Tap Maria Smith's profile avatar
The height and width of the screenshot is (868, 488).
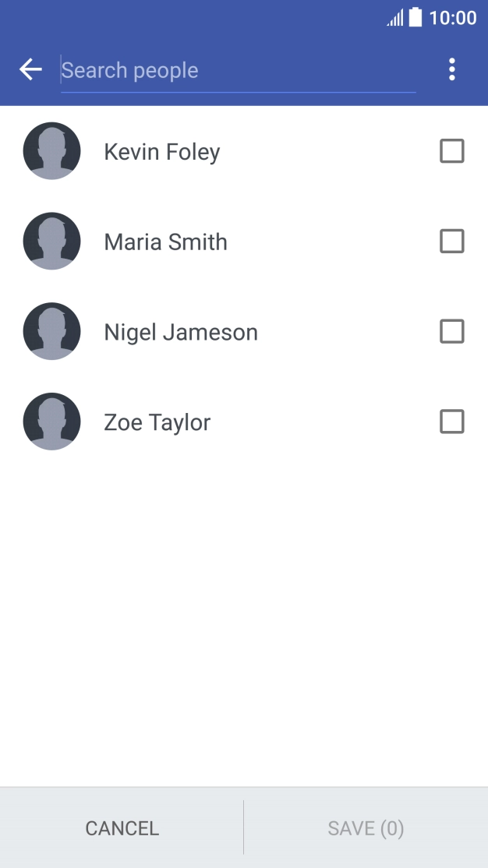[x=51, y=242]
